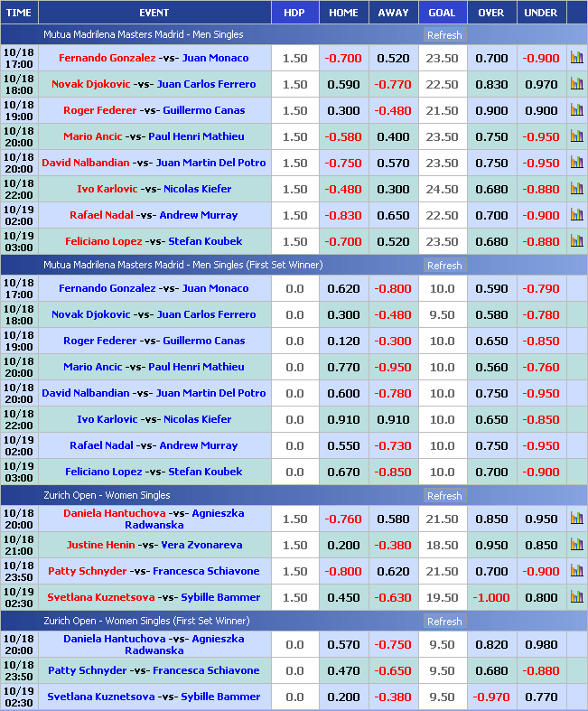
Task: Open chart icon for Djokovic vs Ferrero match
Action: (576, 84)
